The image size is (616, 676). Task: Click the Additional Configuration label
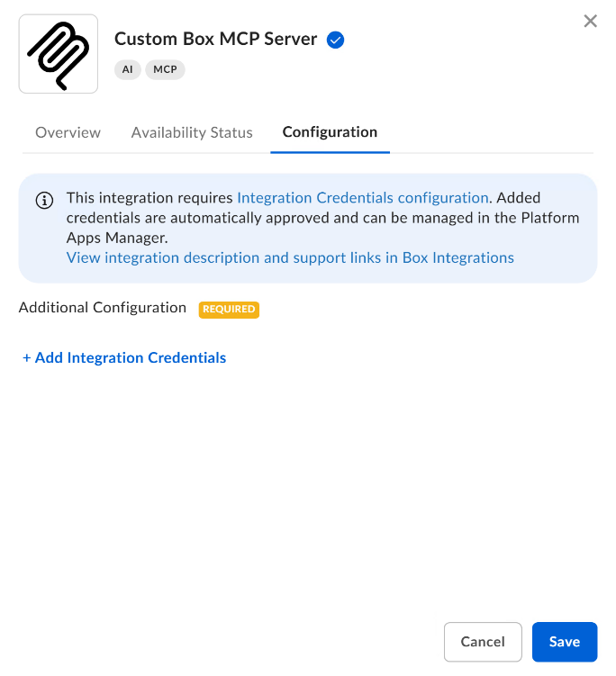103,308
